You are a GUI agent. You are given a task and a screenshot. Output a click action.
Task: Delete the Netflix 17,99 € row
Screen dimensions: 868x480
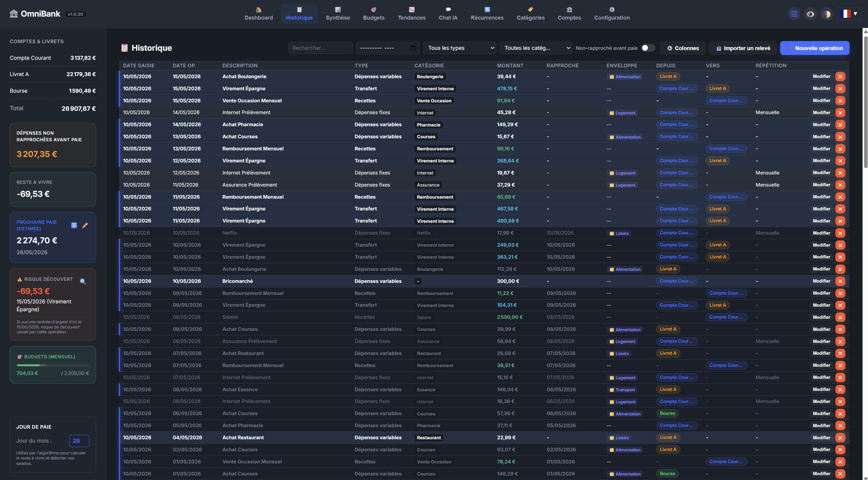pyautogui.click(x=840, y=233)
